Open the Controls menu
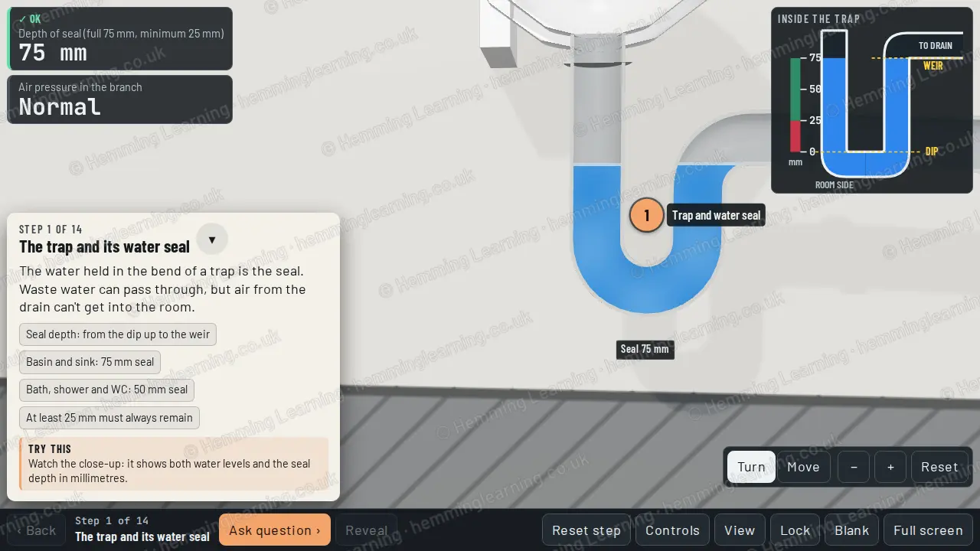The height and width of the screenshot is (551, 980). pyautogui.click(x=672, y=530)
